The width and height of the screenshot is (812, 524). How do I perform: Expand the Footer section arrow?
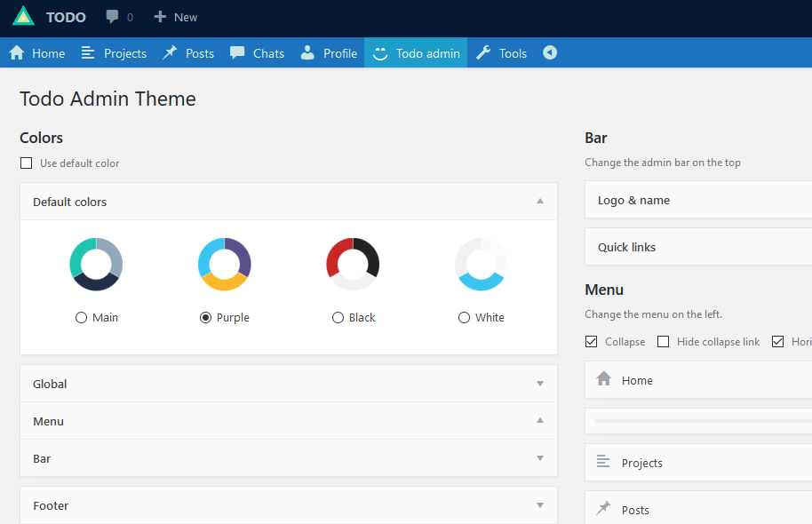point(539,505)
